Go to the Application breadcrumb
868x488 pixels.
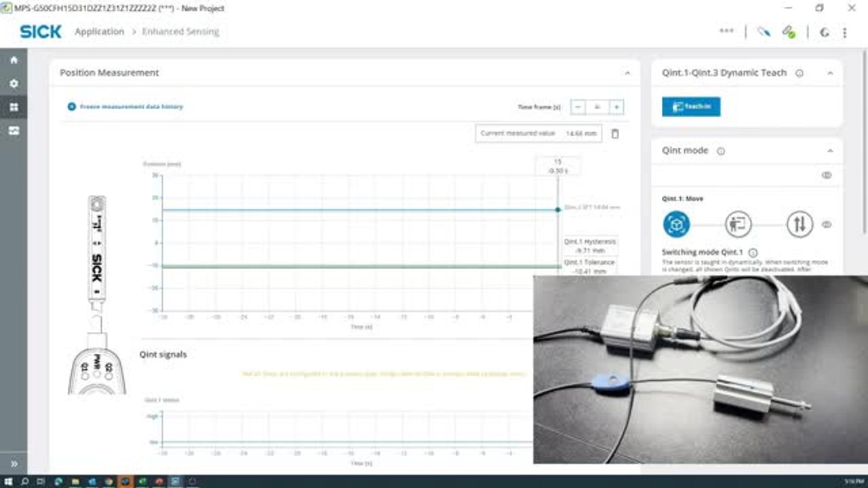pyautogui.click(x=100, y=32)
